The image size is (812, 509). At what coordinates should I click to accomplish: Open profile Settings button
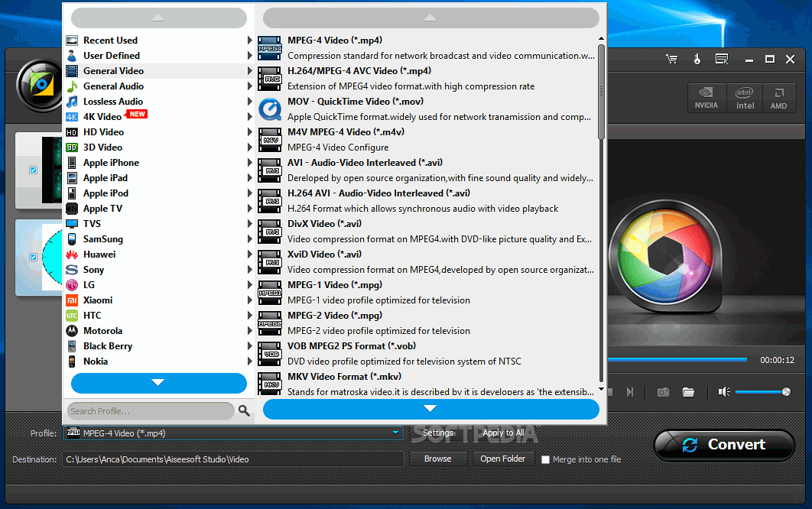[437, 433]
